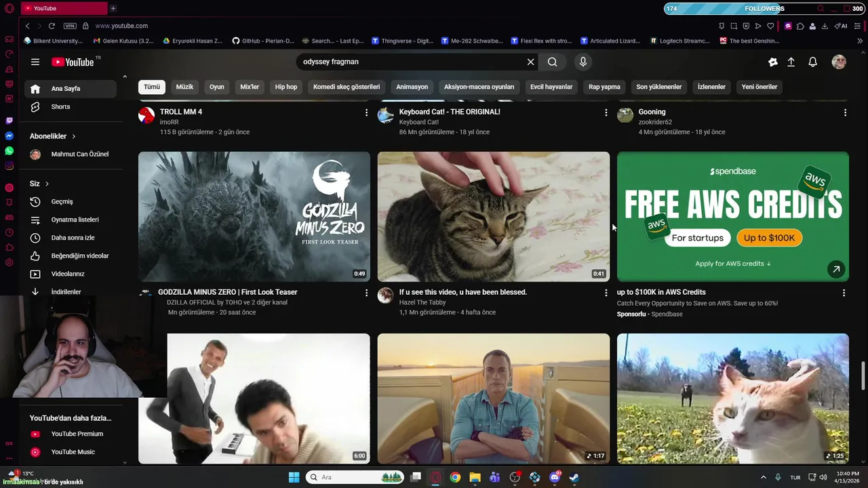This screenshot has height=488, width=868.
Task: Open options for 'If u see this video' video
Action: 606,293
